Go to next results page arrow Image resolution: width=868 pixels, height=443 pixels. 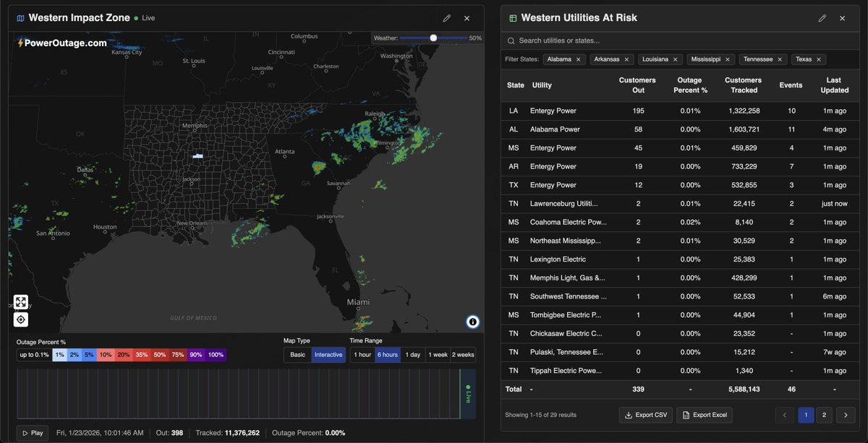pos(846,415)
